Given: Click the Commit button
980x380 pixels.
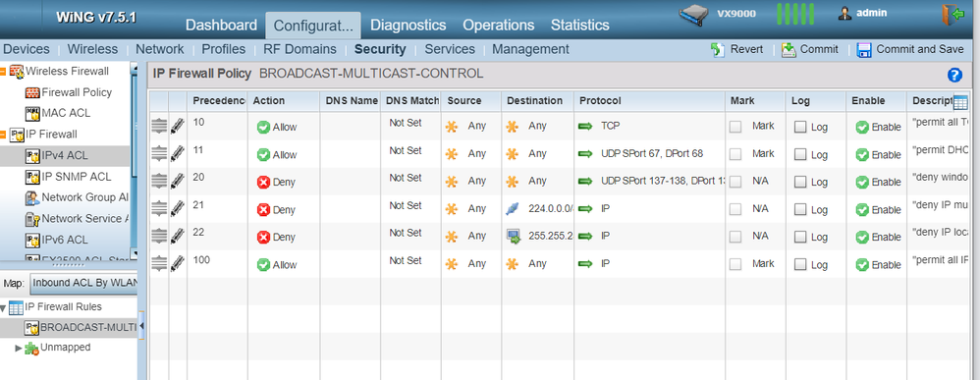Looking at the screenshot, I should coord(809,49).
